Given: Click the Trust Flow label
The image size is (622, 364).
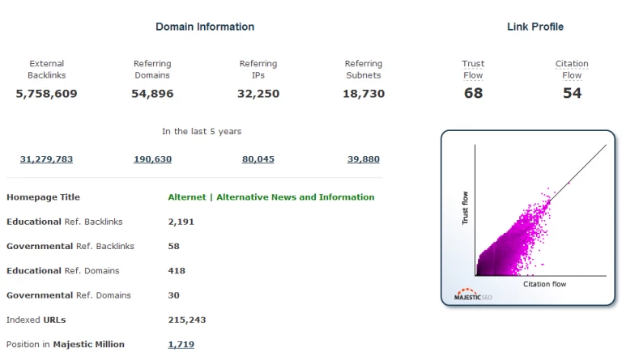Looking at the screenshot, I should [x=473, y=70].
